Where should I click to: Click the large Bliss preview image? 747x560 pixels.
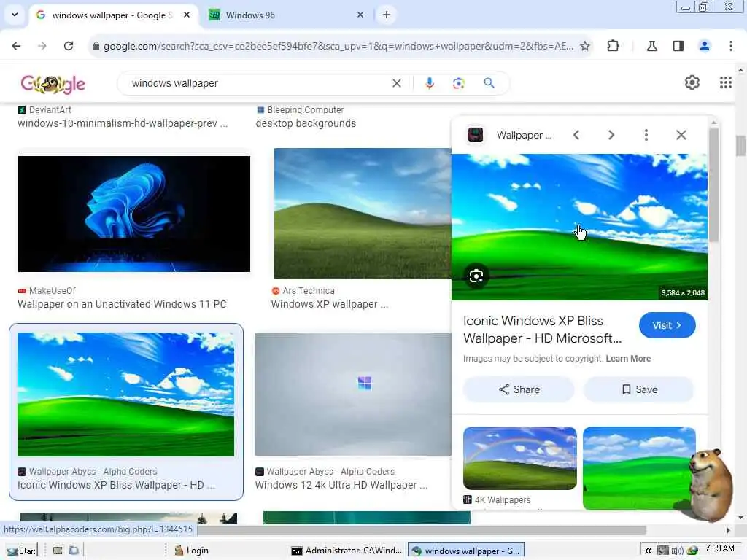point(579,227)
